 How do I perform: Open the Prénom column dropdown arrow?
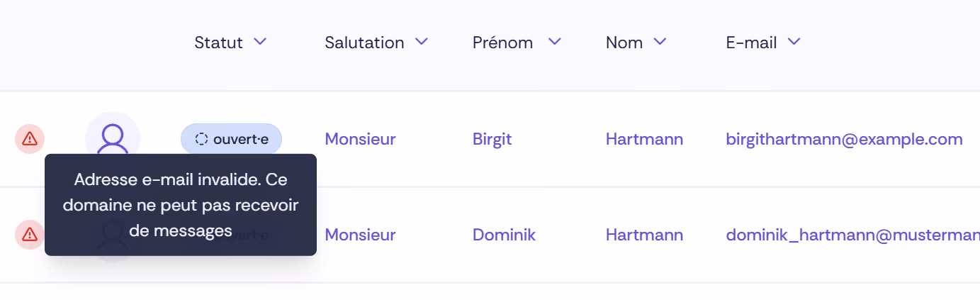coord(554,43)
